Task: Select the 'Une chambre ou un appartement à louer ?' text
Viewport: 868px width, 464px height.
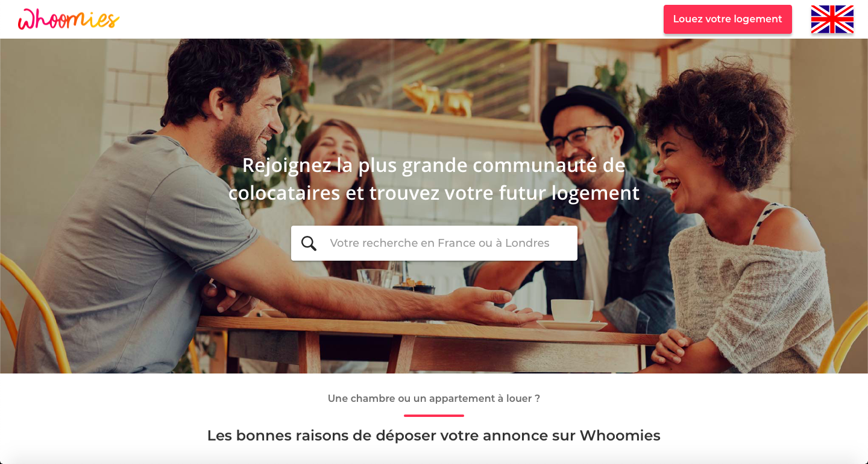Action: tap(434, 398)
